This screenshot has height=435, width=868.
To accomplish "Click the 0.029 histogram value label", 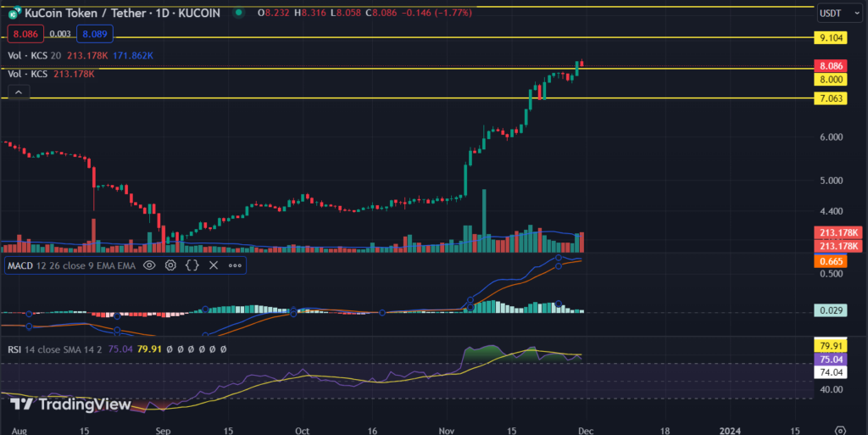I will 831,310.
